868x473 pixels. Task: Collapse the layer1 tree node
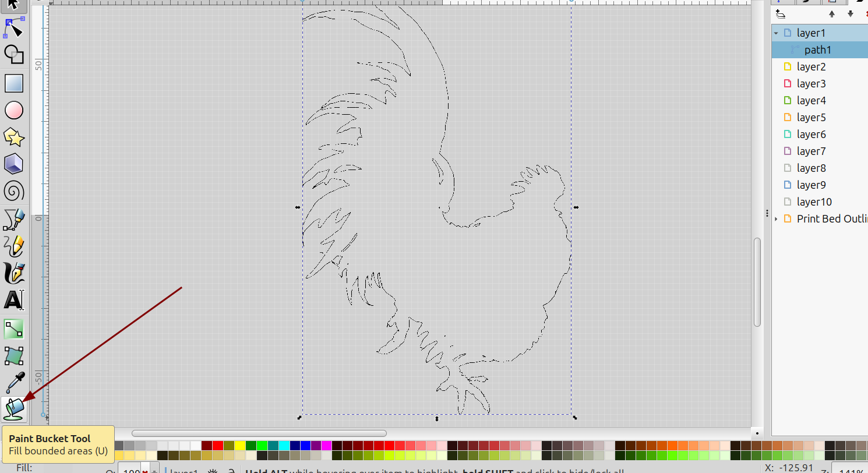pos(776,33)
